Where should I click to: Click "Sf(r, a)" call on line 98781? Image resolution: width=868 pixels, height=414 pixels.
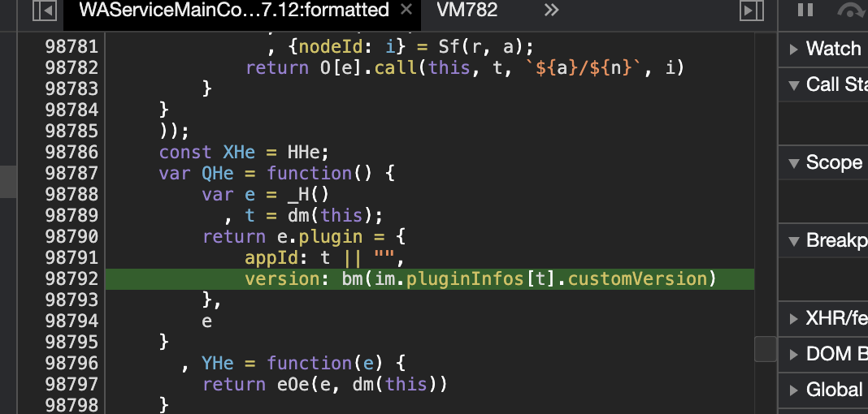point(481,47)
